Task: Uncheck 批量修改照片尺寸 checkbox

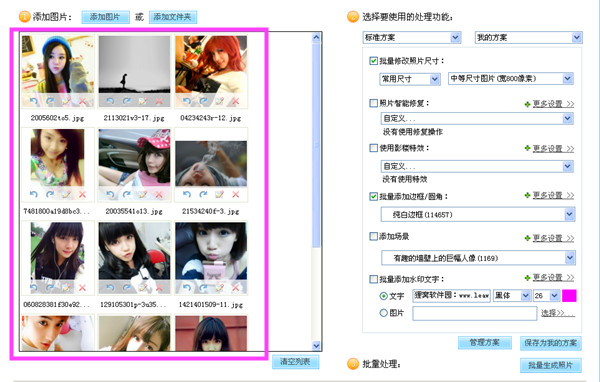Action: 373,61
